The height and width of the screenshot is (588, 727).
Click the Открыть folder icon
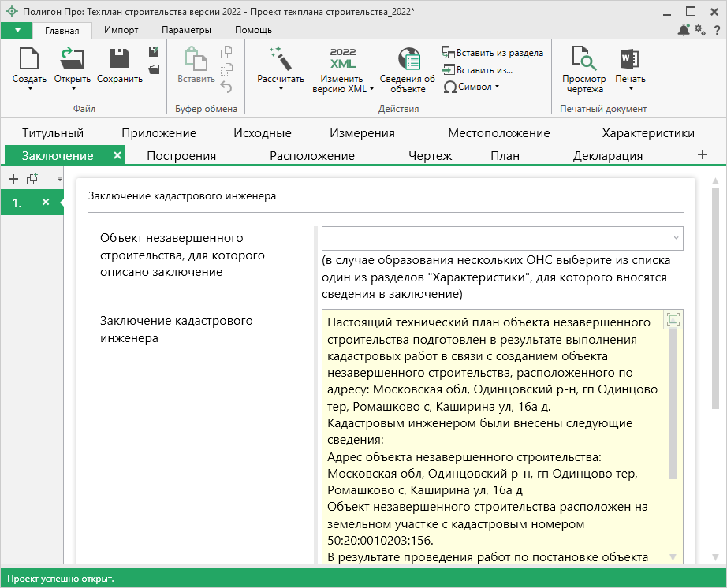click(73, 60)
